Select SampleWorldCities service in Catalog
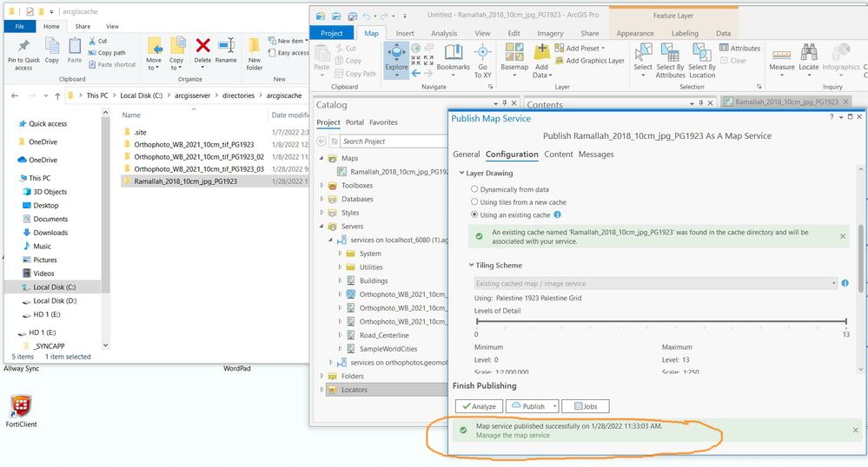868x467 pixels. click(x=388, y=349)
